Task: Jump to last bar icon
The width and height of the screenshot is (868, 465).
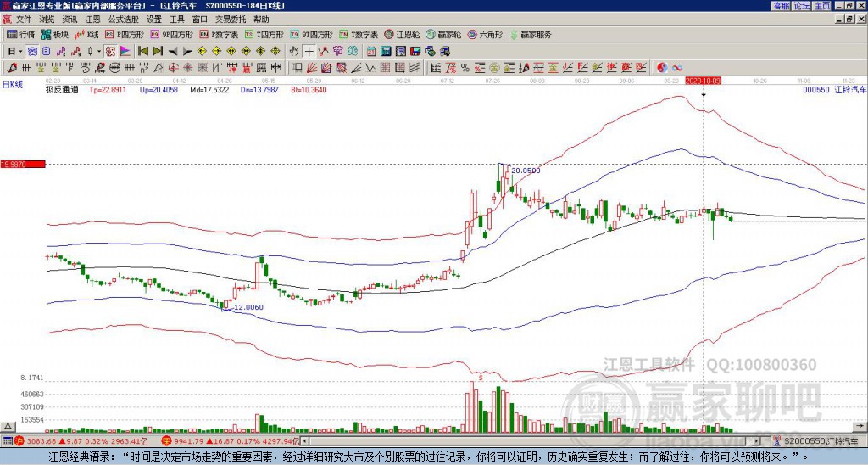Action: pyautogui.click(x=158, y=52)
